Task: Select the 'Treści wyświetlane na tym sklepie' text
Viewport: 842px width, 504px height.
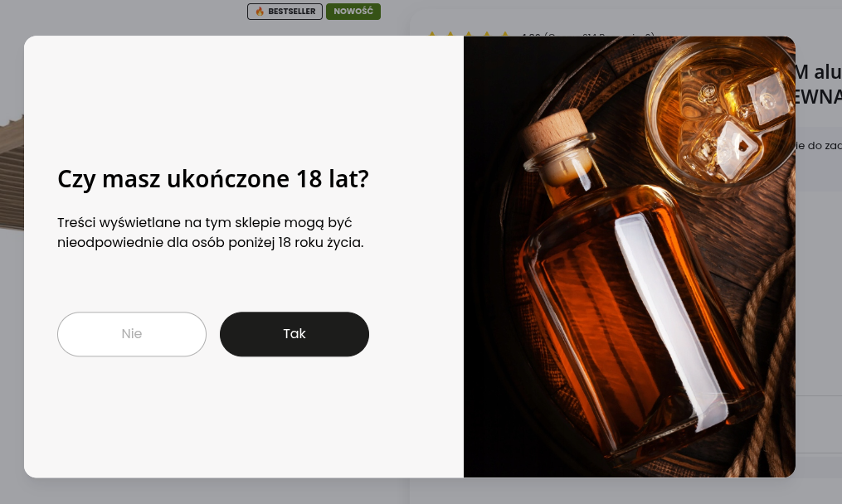Action: [x=168, y=222]
